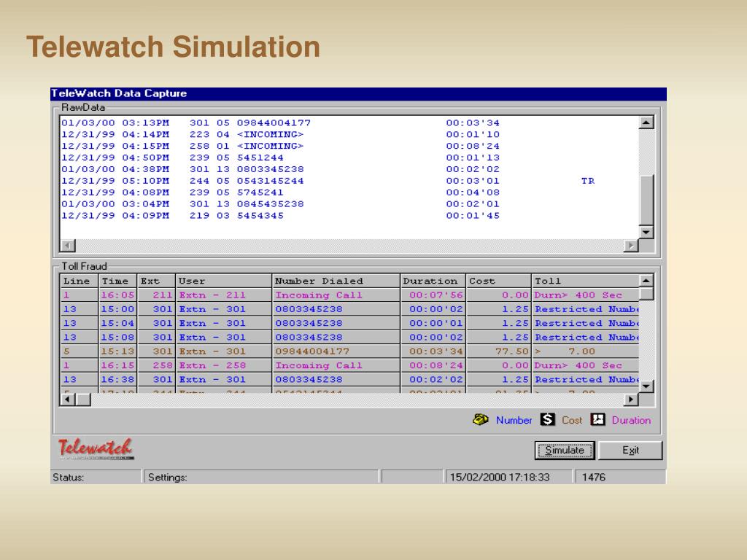
Task: Select the Number Dialed column header
Action: (x=336, y=281)
